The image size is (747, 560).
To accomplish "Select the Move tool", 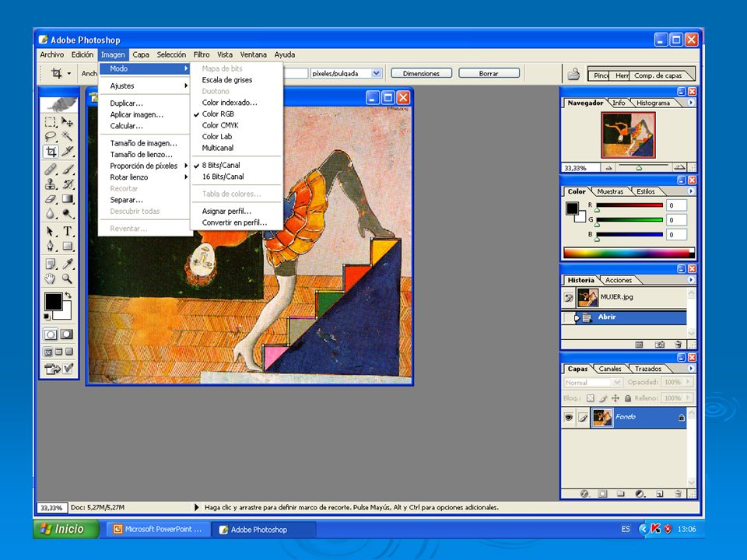I will [68, 122].
